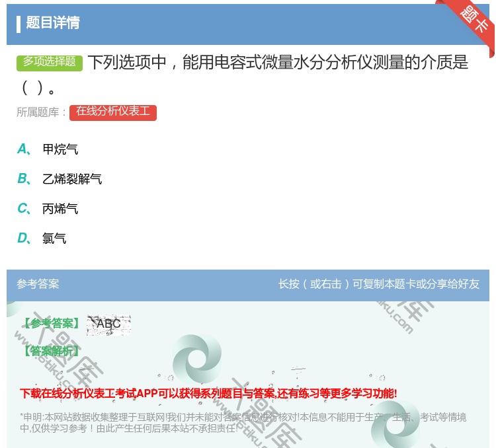Click the question stem about 电容式微量水分分析仪

(242, 75)
